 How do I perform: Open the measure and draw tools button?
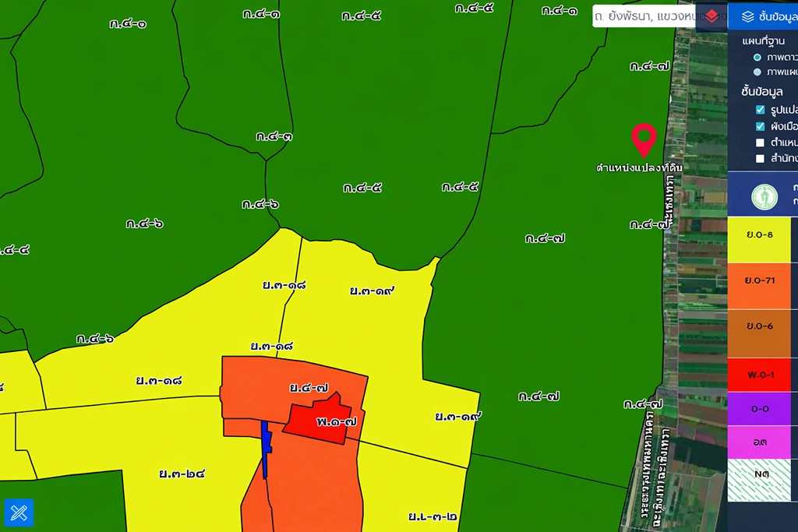click(x=19, y=513)
